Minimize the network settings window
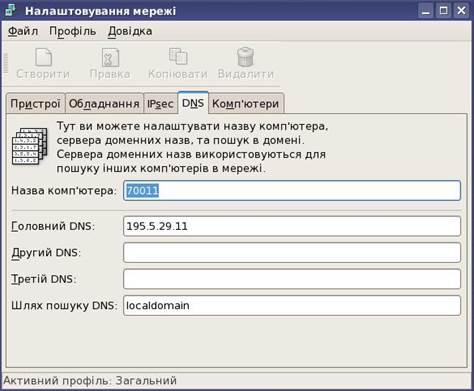Viewport: 474px width, 391px height. (x=426, y=11)
